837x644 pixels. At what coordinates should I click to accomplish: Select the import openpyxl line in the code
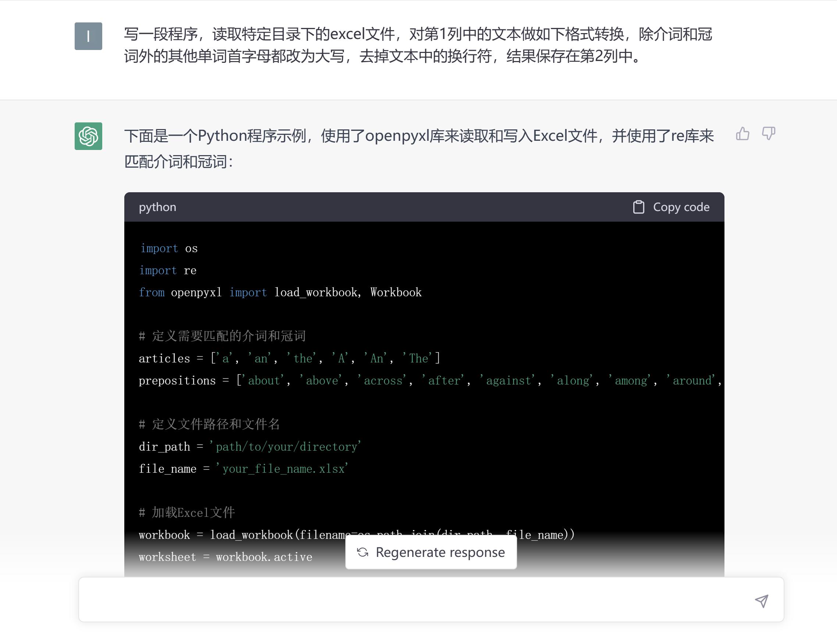coord(280,292)
